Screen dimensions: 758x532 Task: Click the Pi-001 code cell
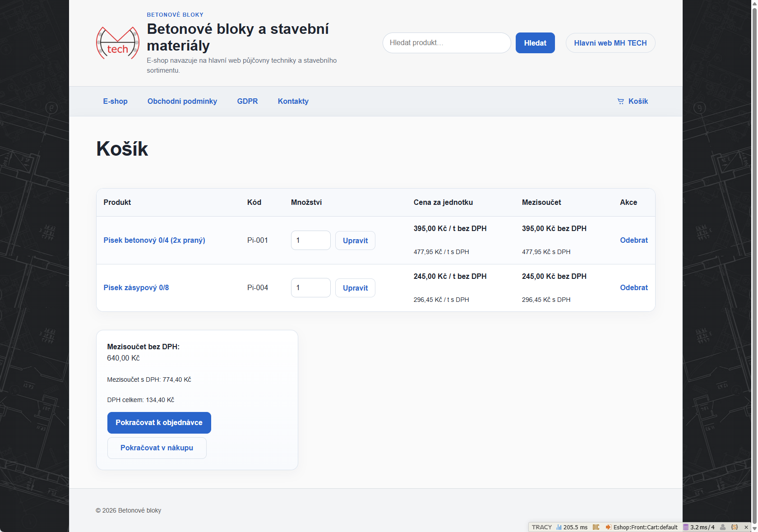(x=258, y=240)
